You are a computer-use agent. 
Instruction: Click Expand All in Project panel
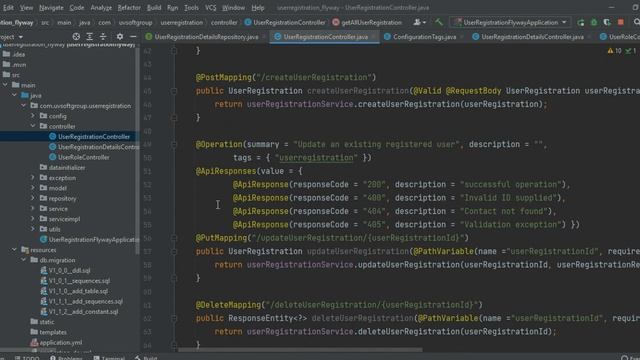(89, 37)
